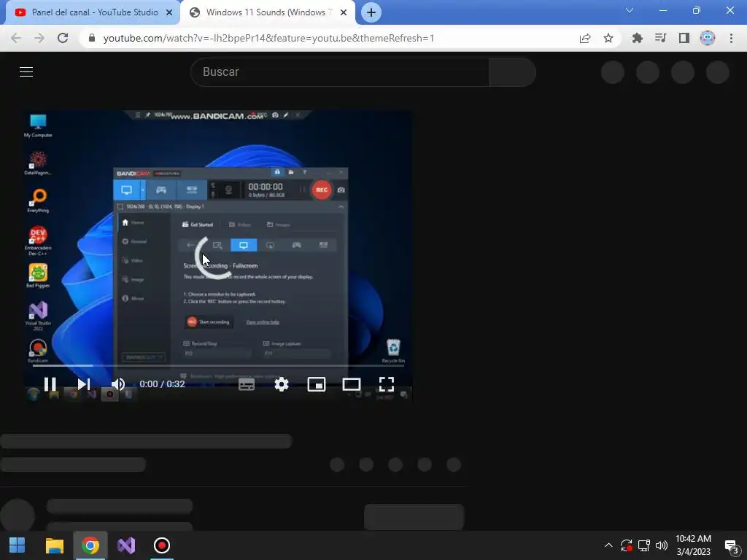Close the Panel del canal tab

(x=169, y=13)
